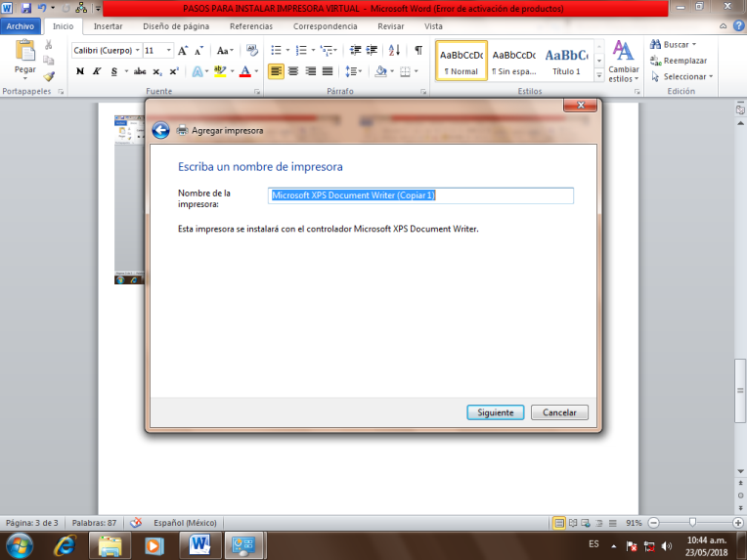Open the Buscar dropdown arrow

coord(694,44)
